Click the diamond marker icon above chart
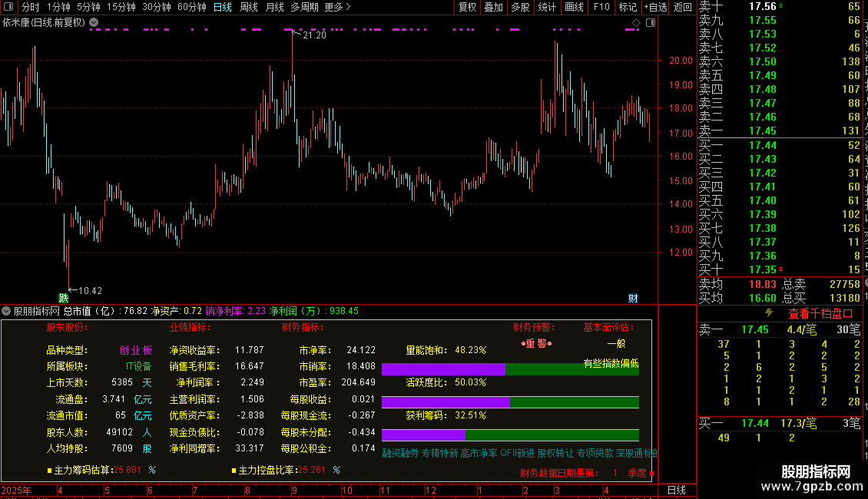Viewport: 868px width, 499px height. click(636, 23)
